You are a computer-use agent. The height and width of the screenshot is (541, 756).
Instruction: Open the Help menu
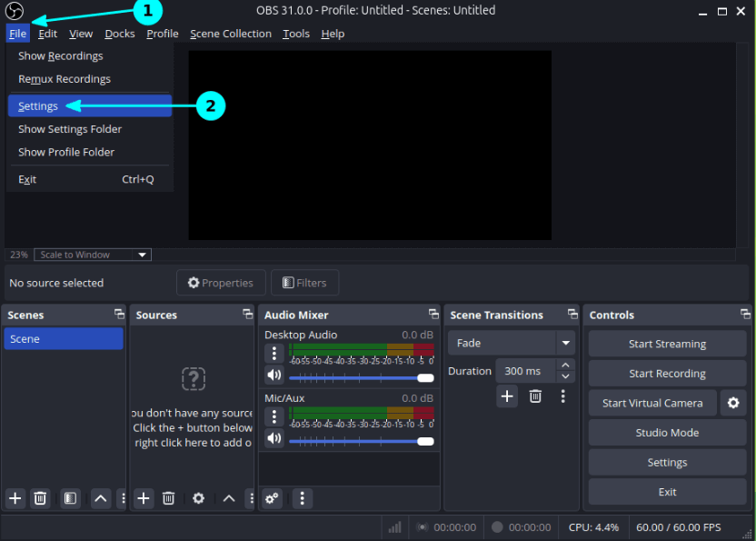(333, 34)
